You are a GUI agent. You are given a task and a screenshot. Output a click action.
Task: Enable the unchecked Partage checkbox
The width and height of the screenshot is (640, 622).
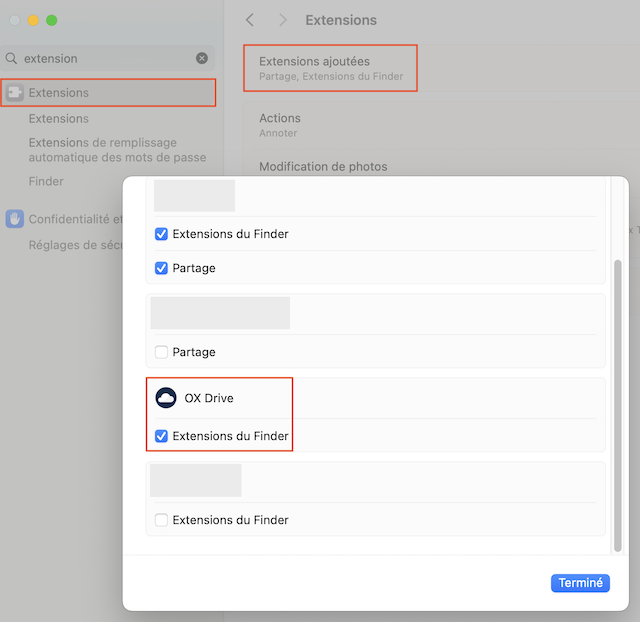[161, 352]
